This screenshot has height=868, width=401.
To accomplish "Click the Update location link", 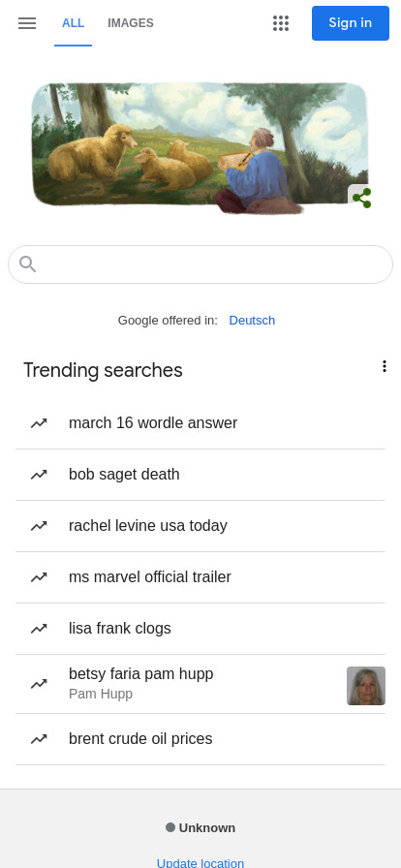I will pyautogui.click(x=200, y=862).
